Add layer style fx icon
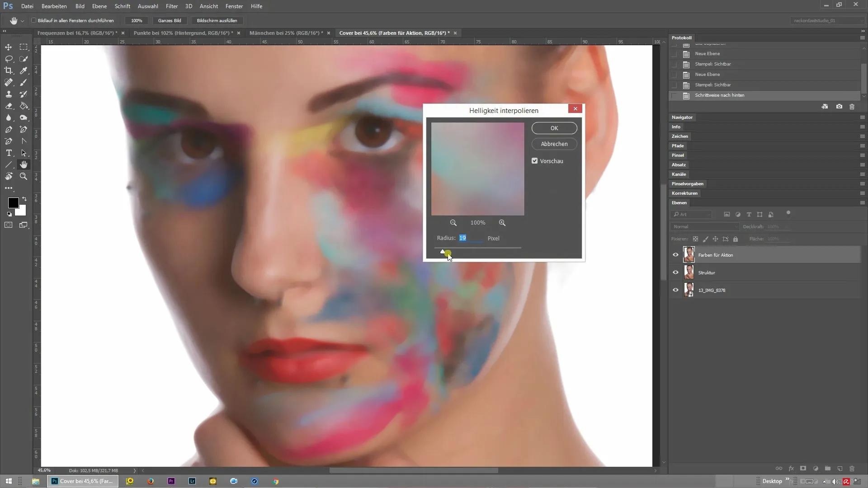Image resolution: width=868 pixels, height=488 pixels. pyautogui.click(x=791, y=469)
